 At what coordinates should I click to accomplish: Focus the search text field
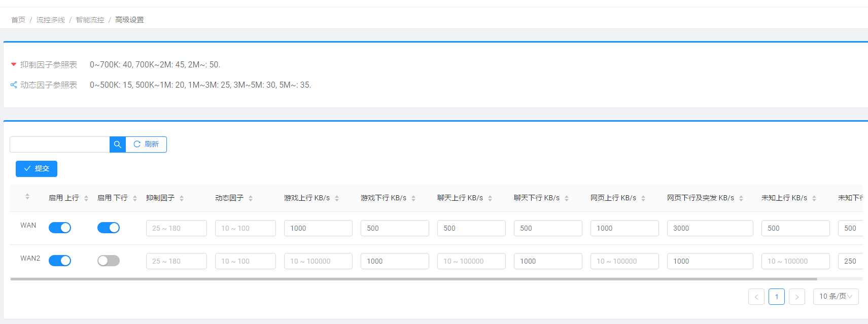coord(59,145)
